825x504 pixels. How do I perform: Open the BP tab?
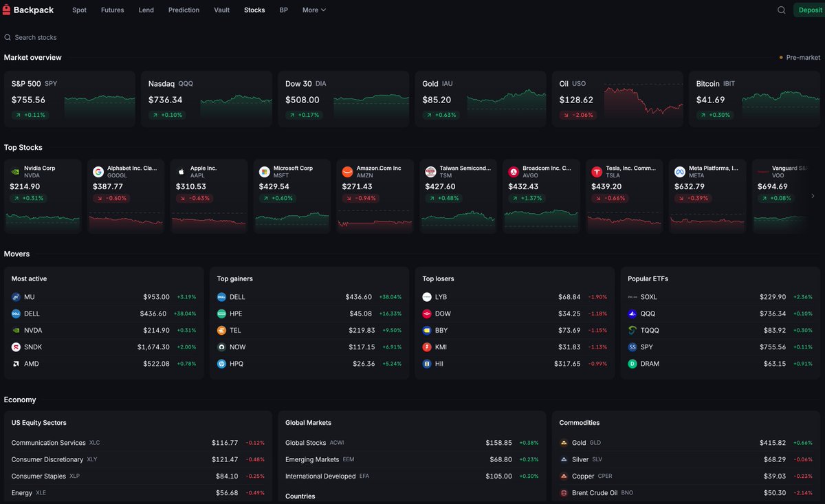283,10
